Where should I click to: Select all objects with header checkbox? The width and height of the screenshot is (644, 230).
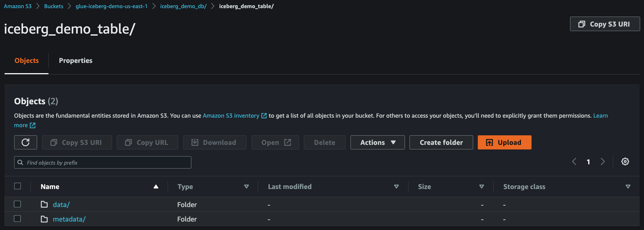point(17,186)
